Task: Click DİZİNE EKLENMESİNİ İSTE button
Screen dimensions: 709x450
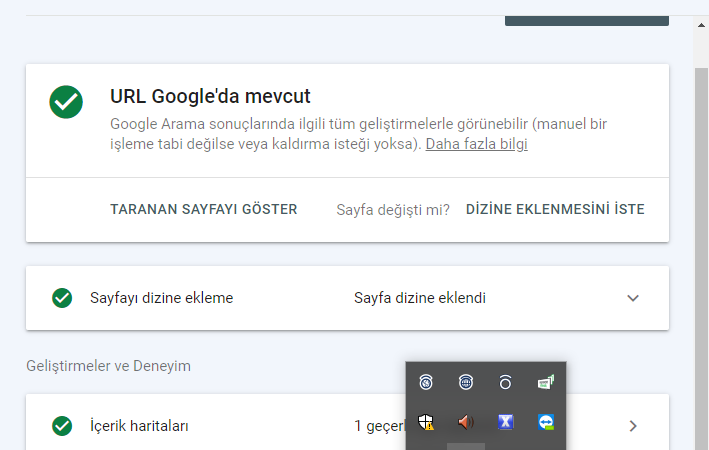Action: pyautogui.click(x=555, y=209)
